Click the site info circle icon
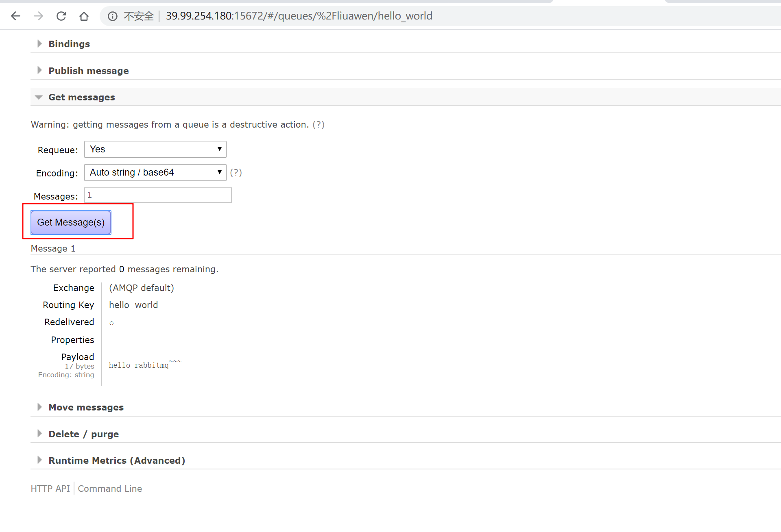 112,16
